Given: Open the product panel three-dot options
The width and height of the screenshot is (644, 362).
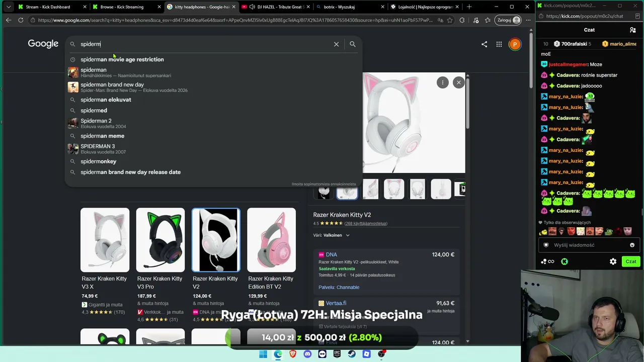Looking at the screenshot, I should 442,82.
